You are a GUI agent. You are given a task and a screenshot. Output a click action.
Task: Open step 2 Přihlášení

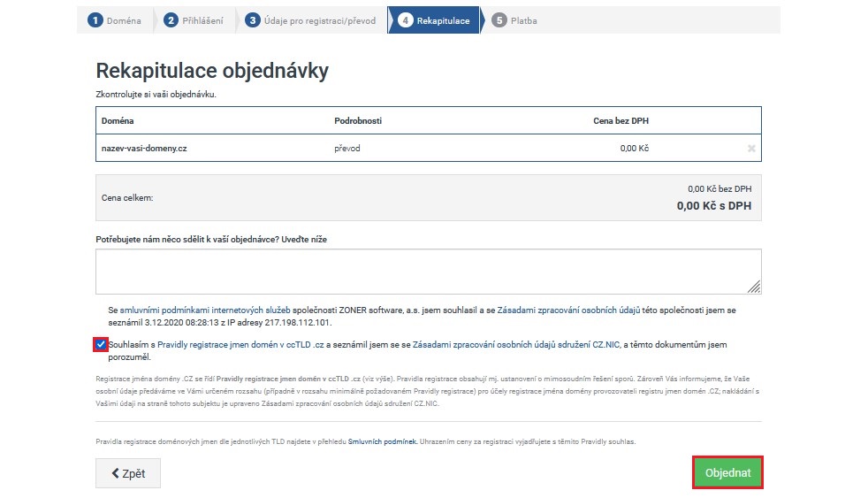194,20
